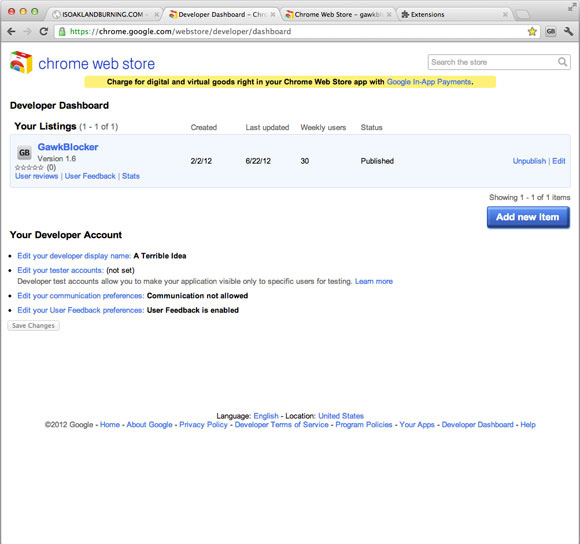
Task: Open the footer Help link
Action: tap(528, 425)
